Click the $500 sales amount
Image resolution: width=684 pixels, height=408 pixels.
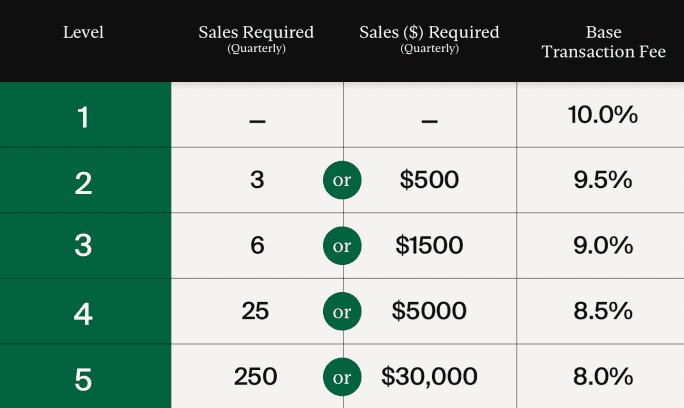click(429, 180)
